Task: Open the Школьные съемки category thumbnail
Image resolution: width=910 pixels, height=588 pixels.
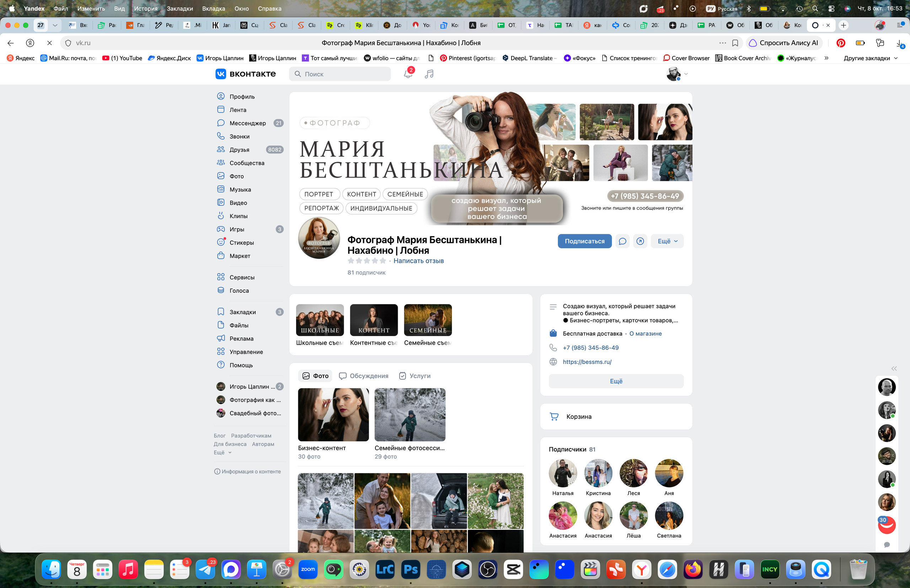Action: tap(320, 320)
